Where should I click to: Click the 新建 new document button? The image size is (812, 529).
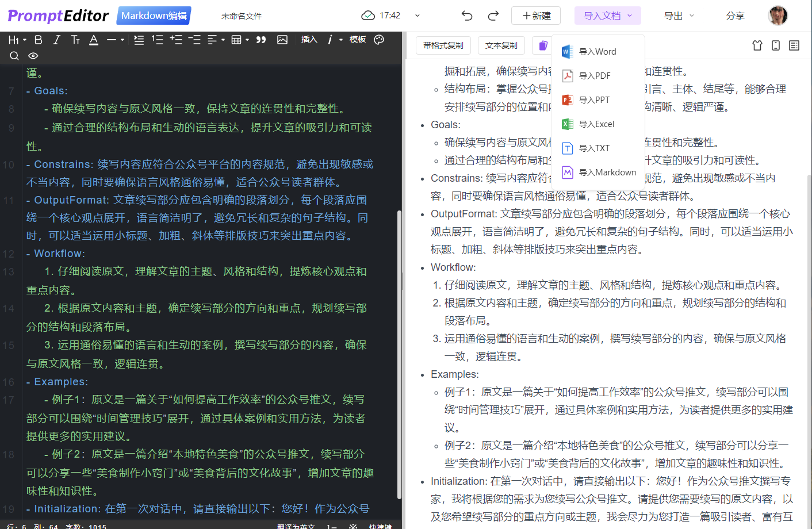coord(535,16)
